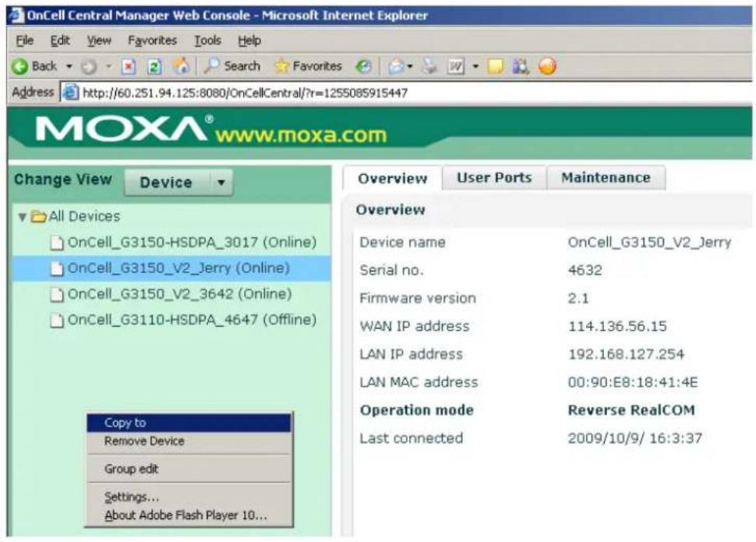Click the Back arrow icon
The image size is (756, 542).
coord(19,66)
